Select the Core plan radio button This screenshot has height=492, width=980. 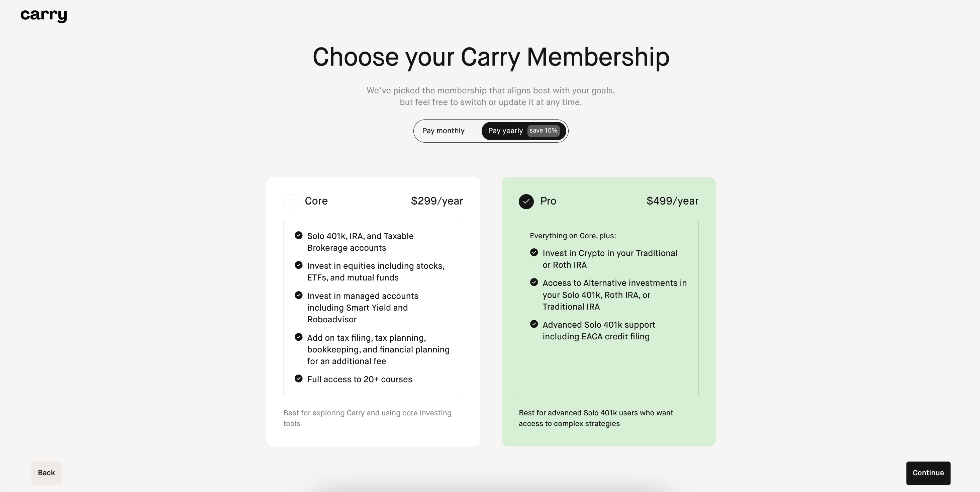pos(291,201)
